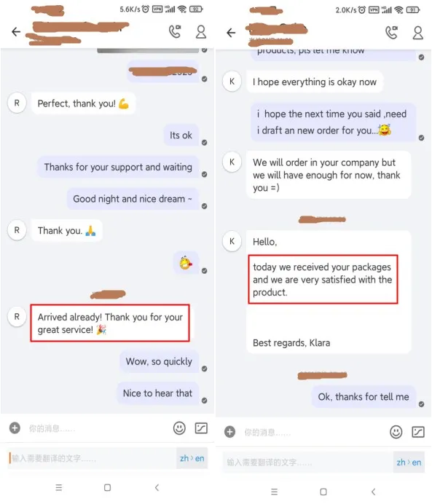
Task: Open contact profile in left chat
Action: tap(201, 32)
